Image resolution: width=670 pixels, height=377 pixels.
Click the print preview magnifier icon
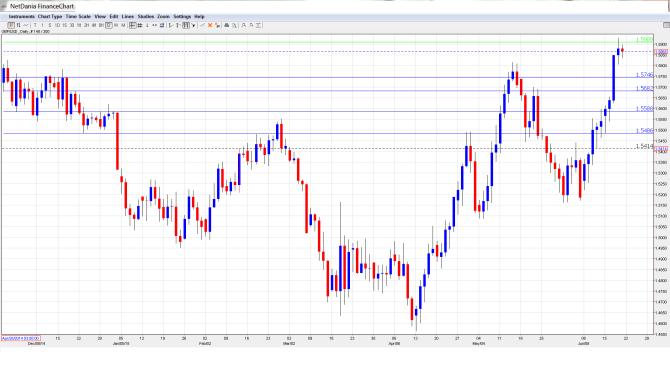click(x=234, y=26)
